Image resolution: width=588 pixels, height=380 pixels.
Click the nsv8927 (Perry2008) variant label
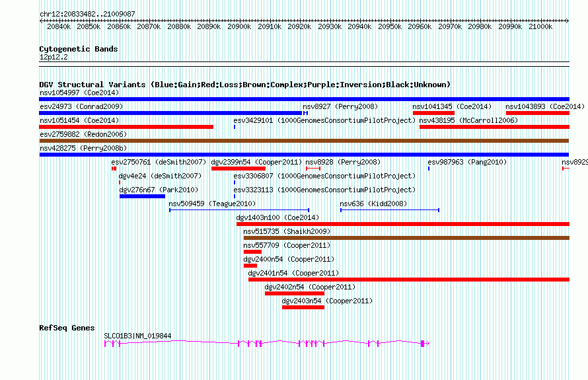(x=340, y=106)
